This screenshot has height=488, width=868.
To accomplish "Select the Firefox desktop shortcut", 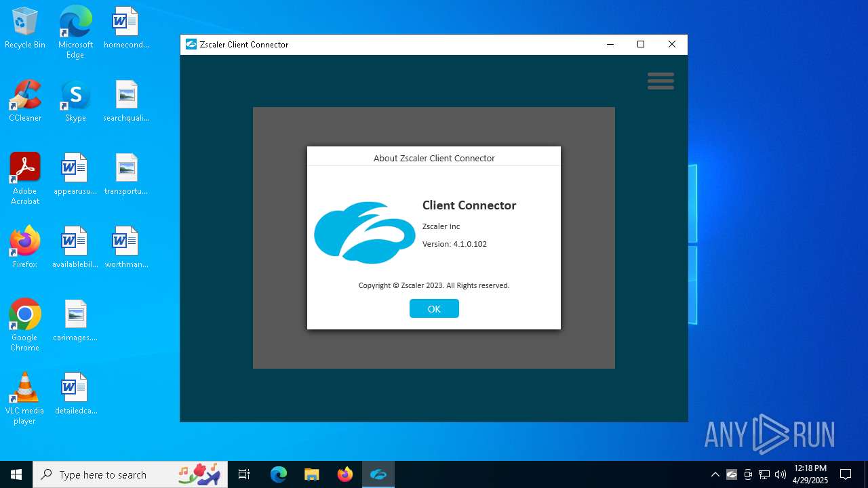I will [25, 247].
